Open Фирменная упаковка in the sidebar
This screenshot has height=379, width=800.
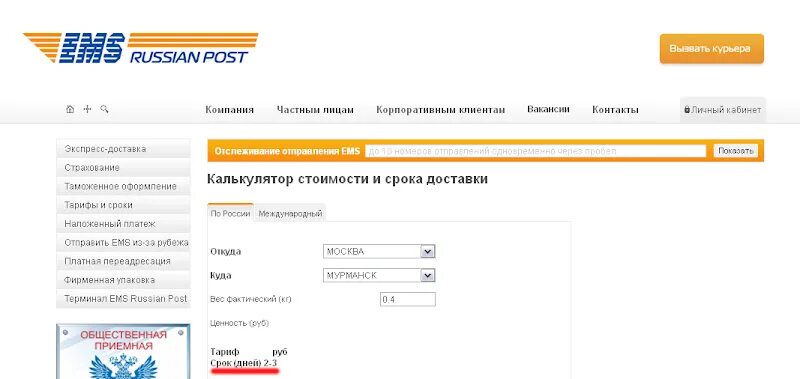click(x=123, y=280)
